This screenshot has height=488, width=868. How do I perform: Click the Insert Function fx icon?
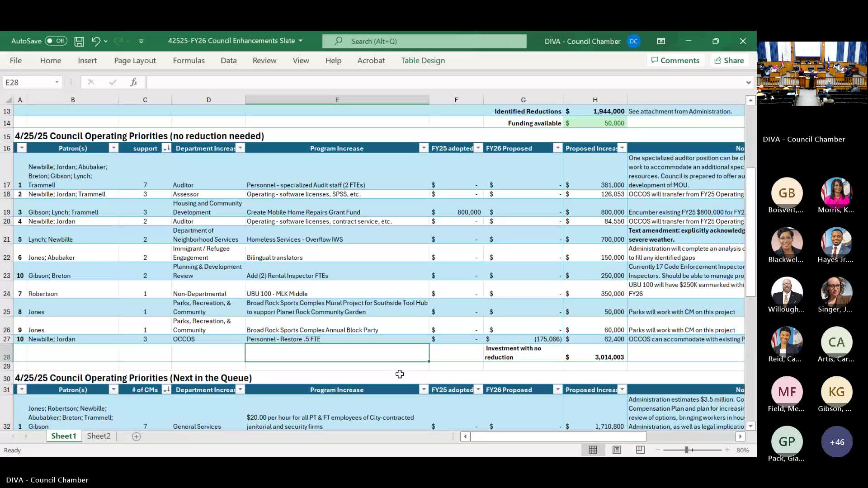coord(134,82)
